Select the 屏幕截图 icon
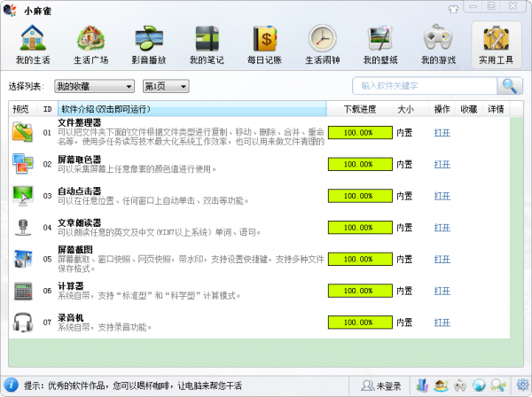Image resolution: width=532 pixels, height=397 pixels. [x=22, y=259]
